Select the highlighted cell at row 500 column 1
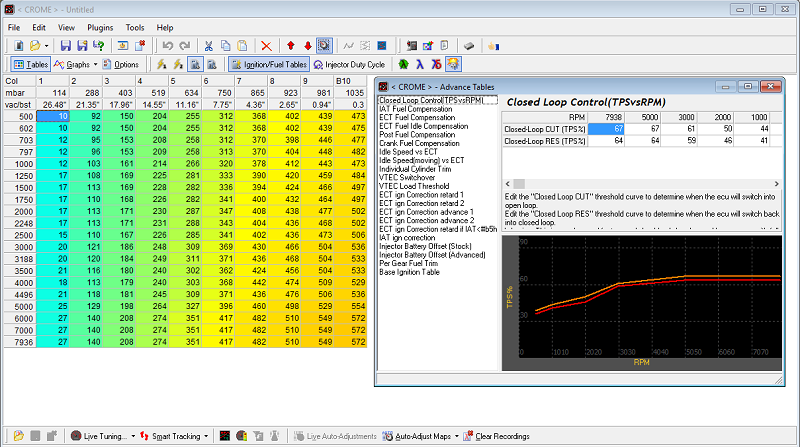This screenshot has width=800, height=447. [53, 116]
